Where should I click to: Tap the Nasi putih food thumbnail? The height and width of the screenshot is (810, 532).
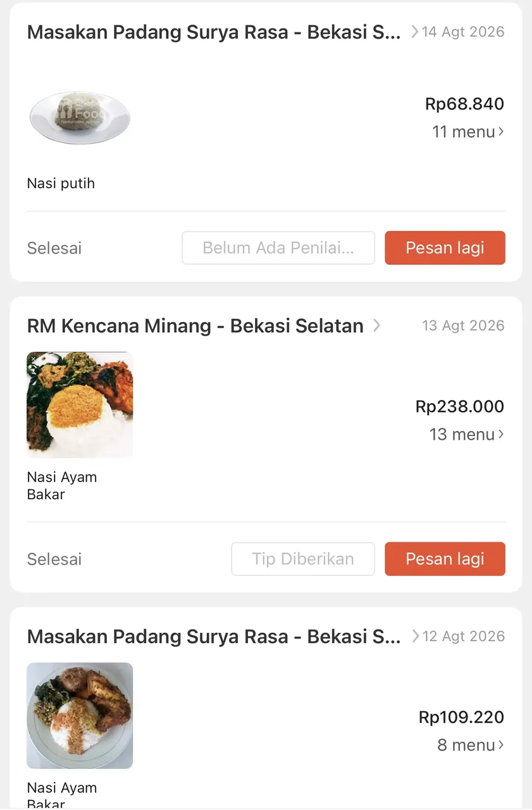pyautogui.click(x=80, y=118)
